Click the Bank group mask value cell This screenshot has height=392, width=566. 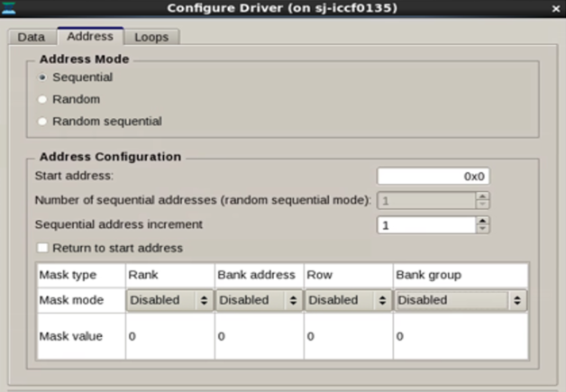coord(460,336)
